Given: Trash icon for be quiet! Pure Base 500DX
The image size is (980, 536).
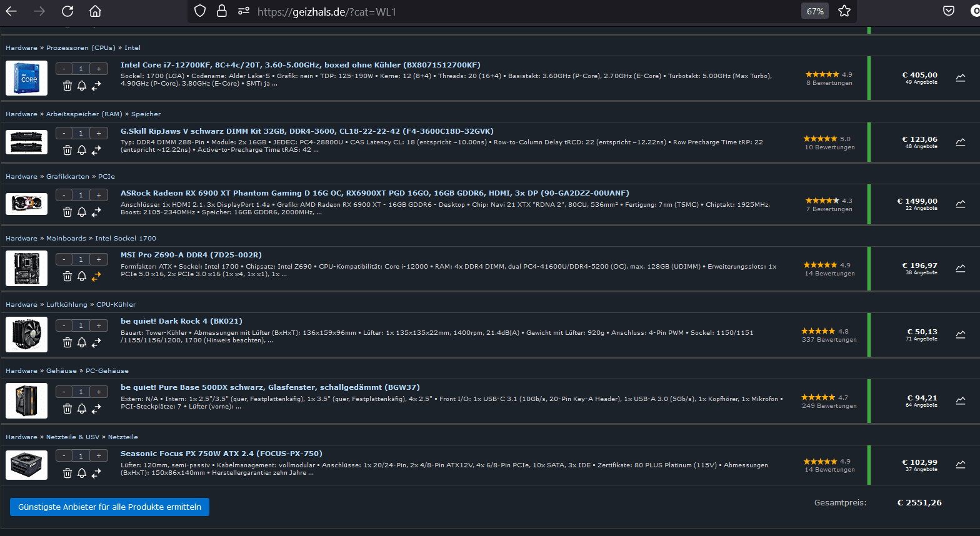Looking at the screenshot, I should tap(67, 409).
